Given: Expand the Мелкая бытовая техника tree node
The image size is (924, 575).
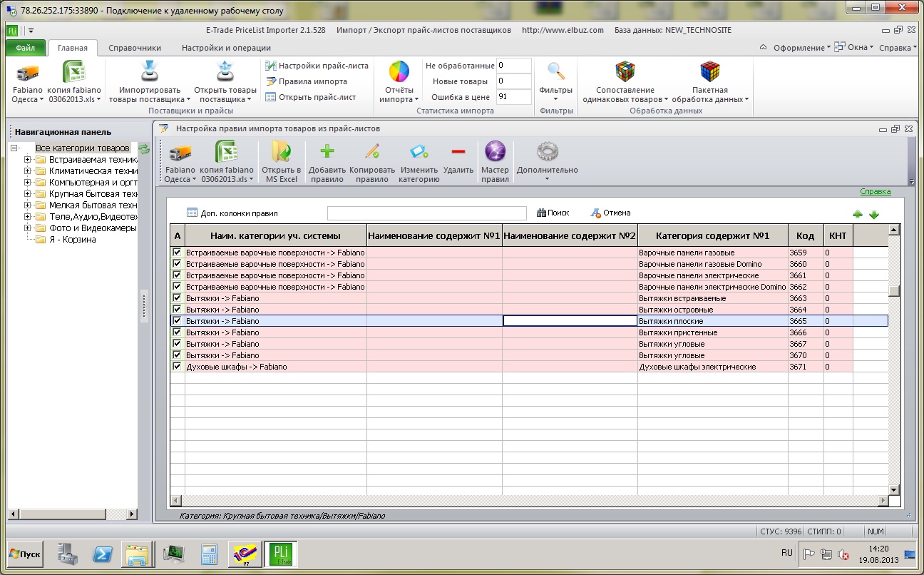Looking at the screenshot, I should tap(27, 205).
